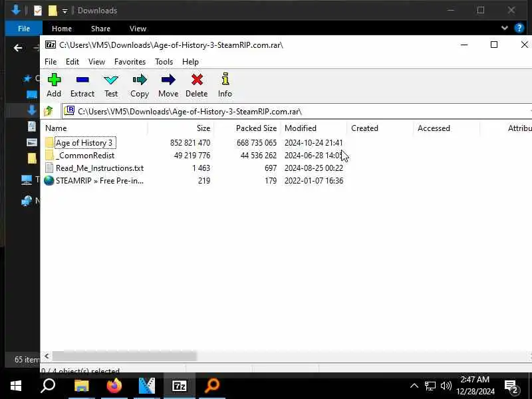Click modified date 2024-08-25 00:22

[x=314, y=168]
